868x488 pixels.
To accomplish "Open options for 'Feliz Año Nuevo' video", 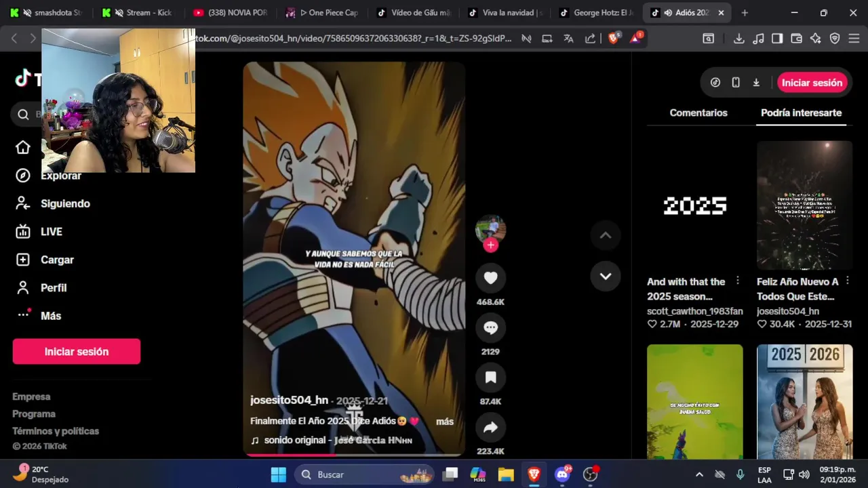I will 847,281.
